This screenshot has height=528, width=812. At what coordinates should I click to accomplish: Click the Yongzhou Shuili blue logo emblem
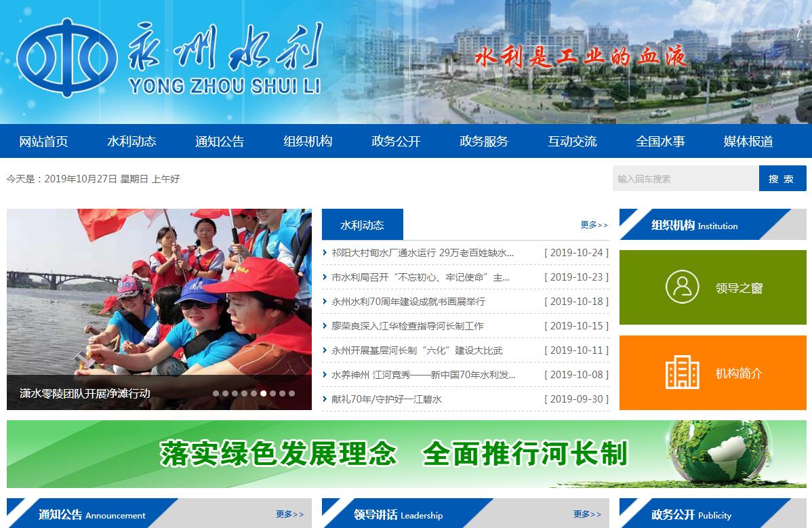pos(67,58)
